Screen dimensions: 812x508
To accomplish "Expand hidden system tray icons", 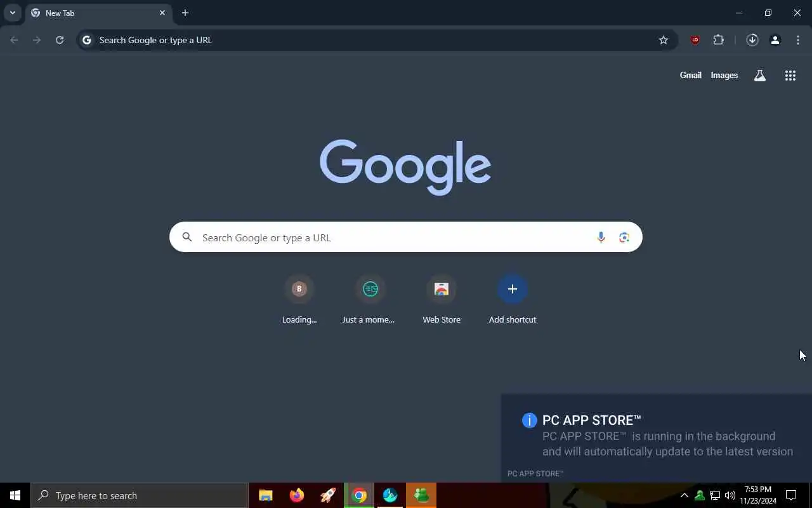I will tap(684, 495).
